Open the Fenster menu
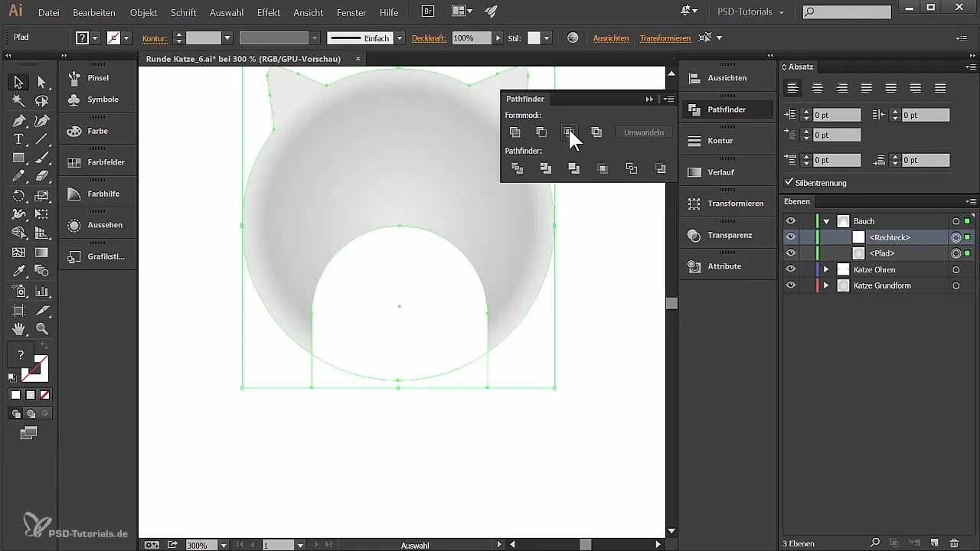 tap(351, 13)
